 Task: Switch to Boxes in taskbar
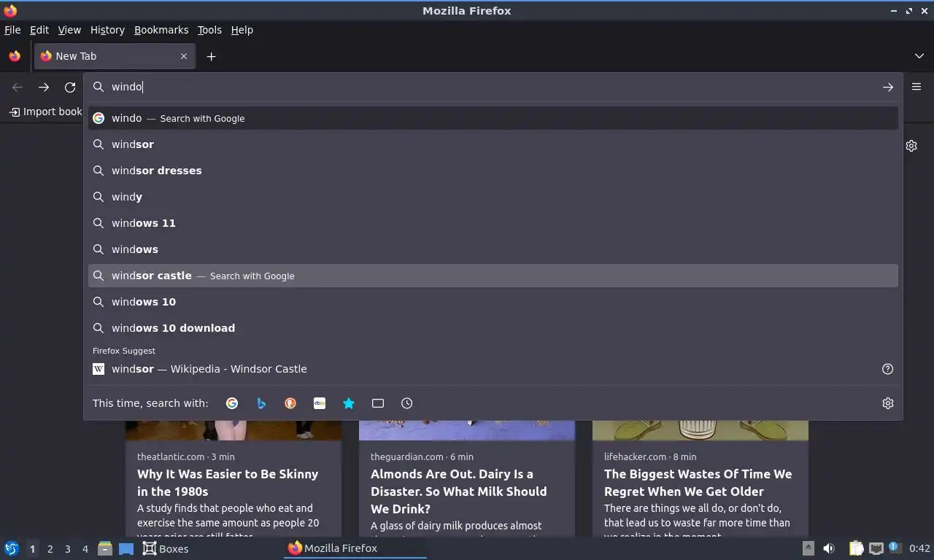pos(166,548)
